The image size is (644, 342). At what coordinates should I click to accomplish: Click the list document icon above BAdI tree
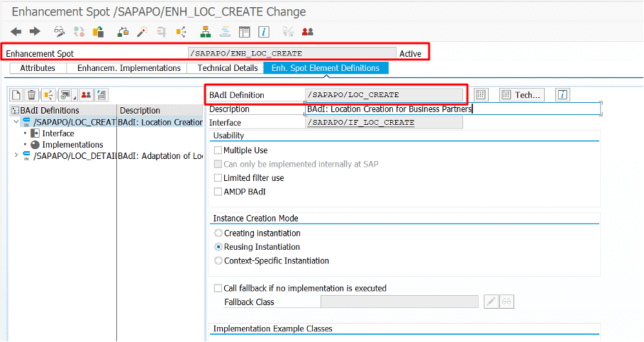(x=101, y=95)
